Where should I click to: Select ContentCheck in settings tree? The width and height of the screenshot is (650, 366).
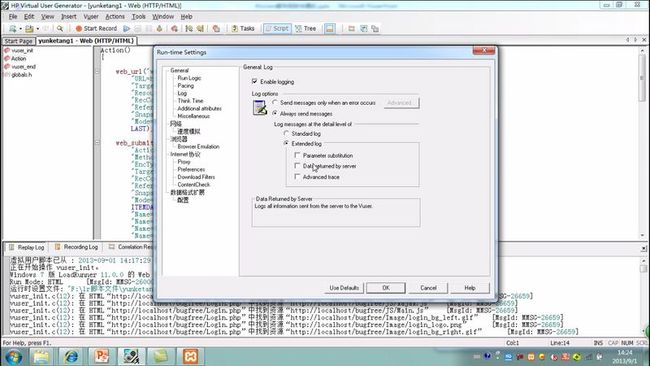[x=194, y=184]
